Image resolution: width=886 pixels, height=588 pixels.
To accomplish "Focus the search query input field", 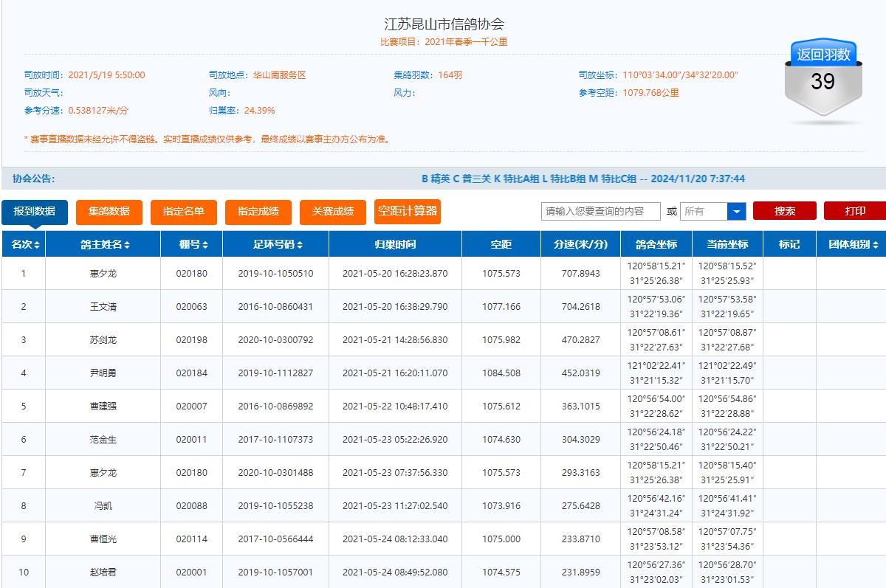I will (x=600, y=212).
